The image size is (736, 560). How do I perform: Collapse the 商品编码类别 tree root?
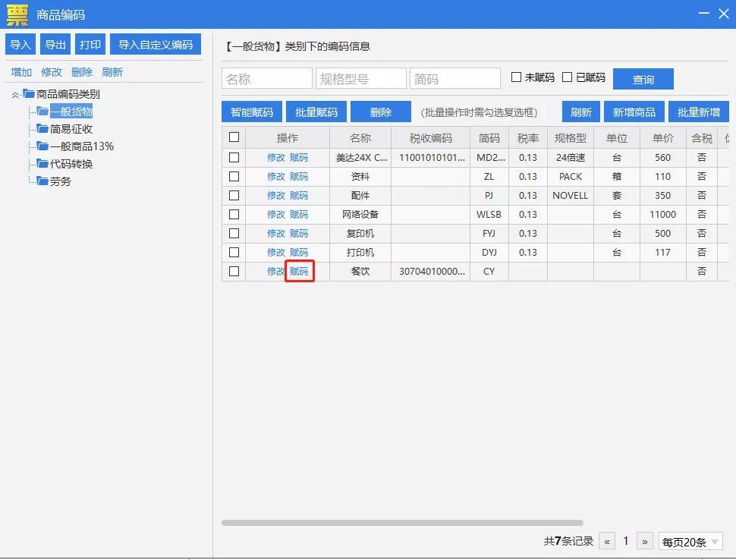click(15, 95)
